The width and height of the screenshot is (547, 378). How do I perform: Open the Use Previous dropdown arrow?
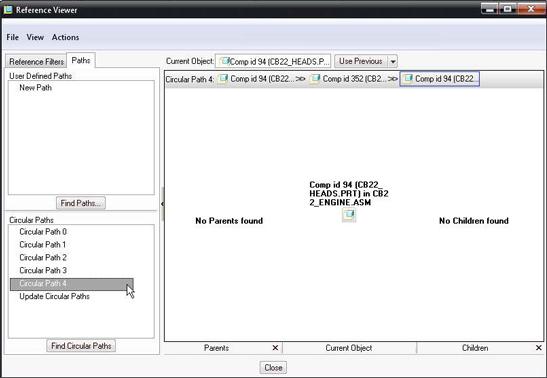click(393, 61)
